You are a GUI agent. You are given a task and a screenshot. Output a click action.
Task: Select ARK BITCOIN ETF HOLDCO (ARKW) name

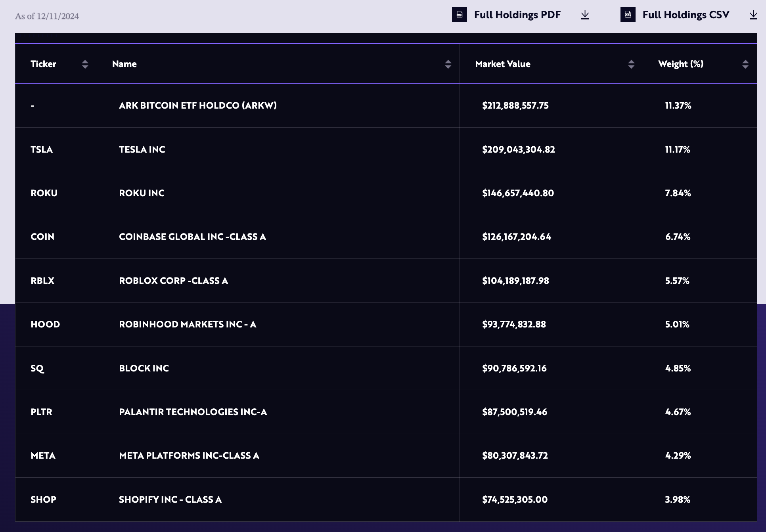(198, 105)
